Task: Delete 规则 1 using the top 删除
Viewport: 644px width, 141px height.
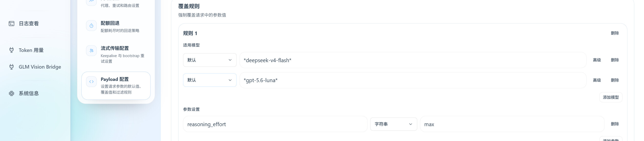Action: 615,33
